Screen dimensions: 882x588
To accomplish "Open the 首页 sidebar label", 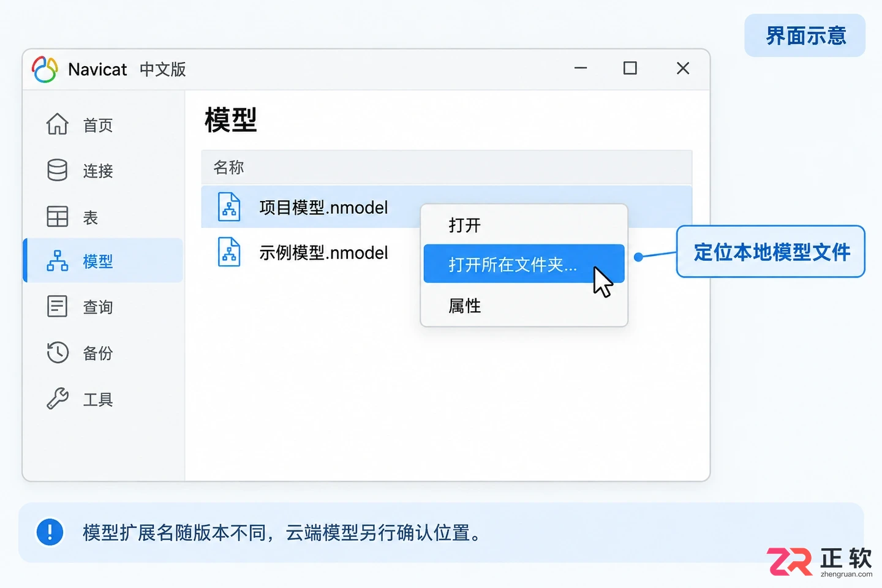I will click(98, 125).
